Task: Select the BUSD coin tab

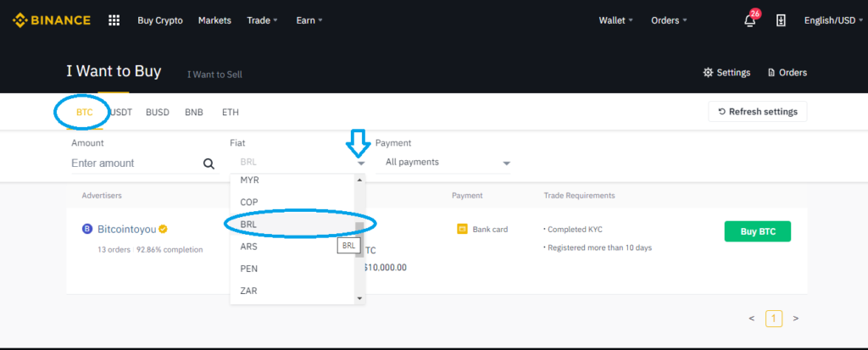Action: click(157, 113)
